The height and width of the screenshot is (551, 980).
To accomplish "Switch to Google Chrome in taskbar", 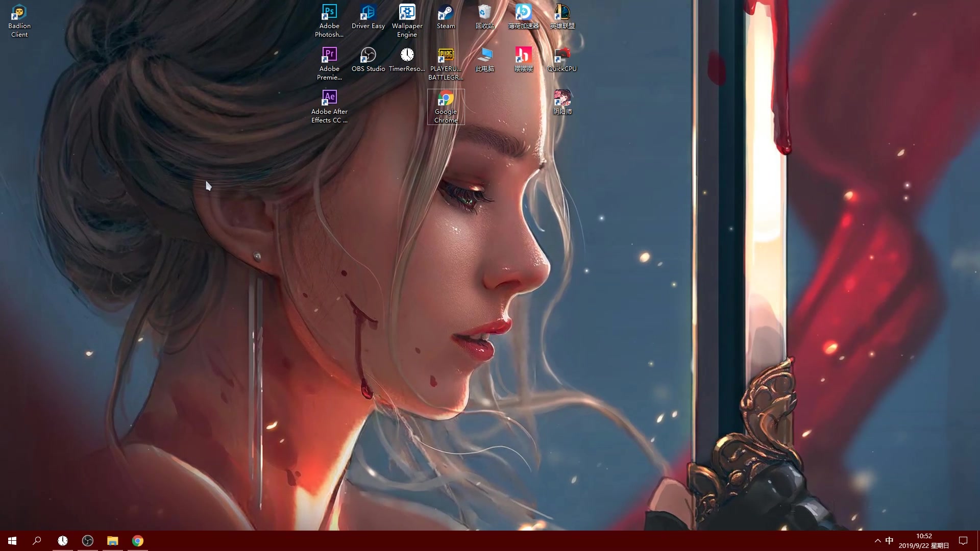I will click(138, 541).
